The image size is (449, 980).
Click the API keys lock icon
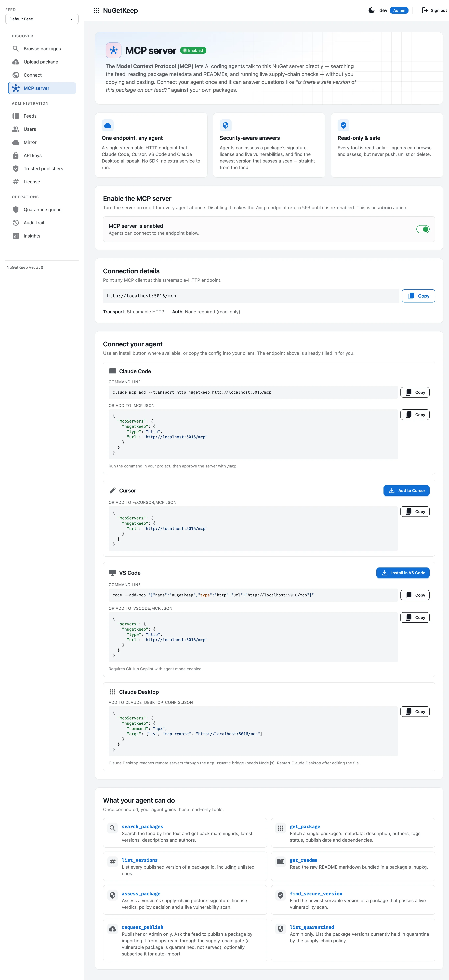click(x=16, y=155)
